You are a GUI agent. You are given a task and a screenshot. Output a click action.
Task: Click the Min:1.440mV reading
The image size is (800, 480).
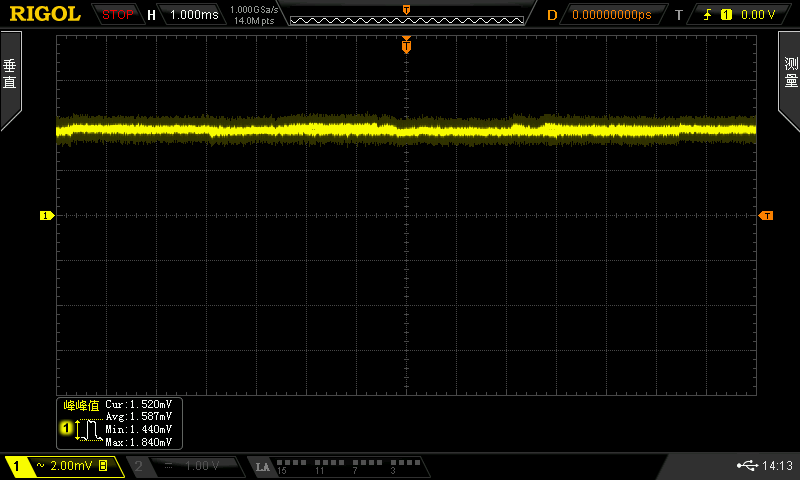pos(139,430)
